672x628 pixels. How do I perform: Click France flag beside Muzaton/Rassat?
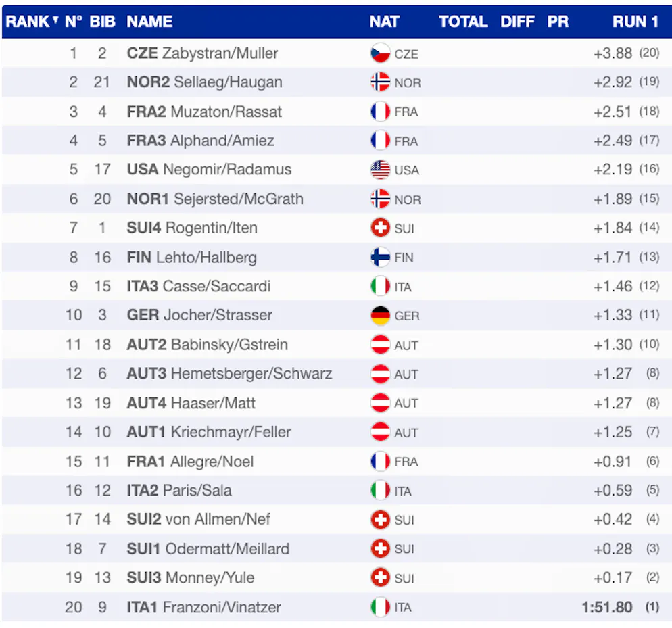[381, 112]
